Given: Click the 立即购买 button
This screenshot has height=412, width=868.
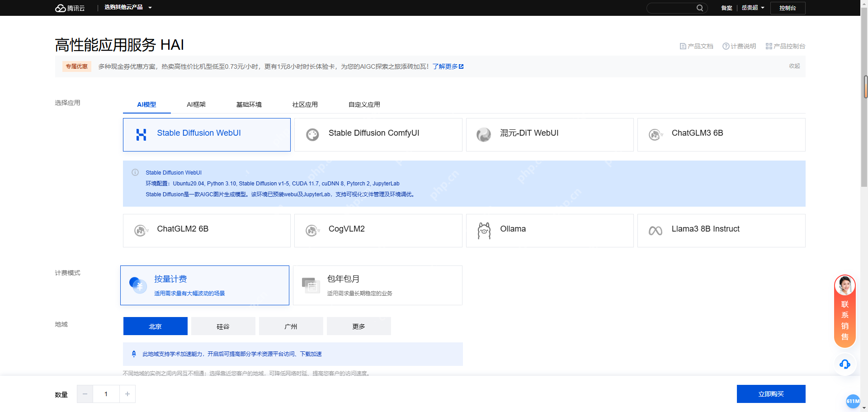Looking at the screenshot, I should click(x=771, y=394).
